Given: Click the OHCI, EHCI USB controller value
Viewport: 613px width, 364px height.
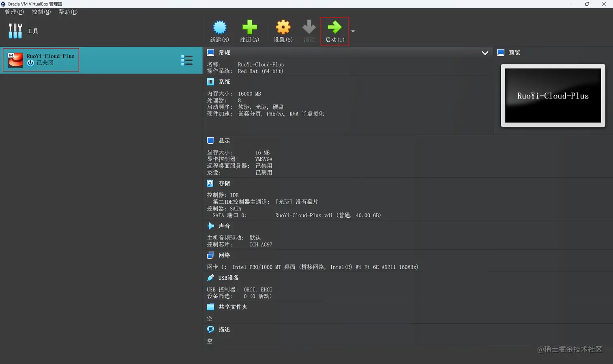Looking at the screenshot, I should (258, 289).
